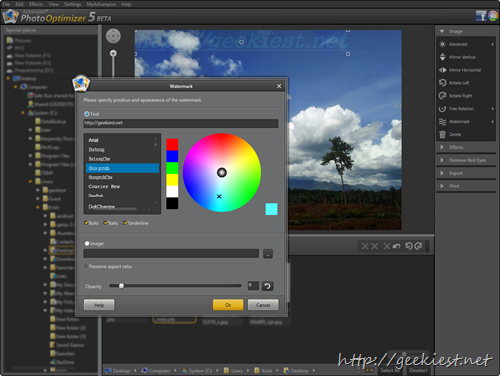This screenshot has height=376, width=500.
Task: Click the rotate counterclockwise icon in thumbnail toolbar
Action: pyautogui.click(x=409, y=246)
